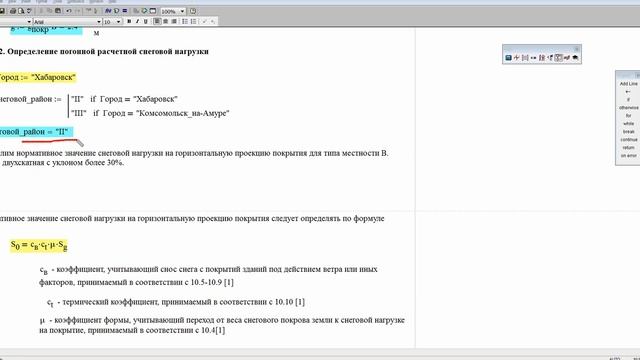Click the Город := "Хабаровск" definition
640x360 pixels.
click(38, 77)
